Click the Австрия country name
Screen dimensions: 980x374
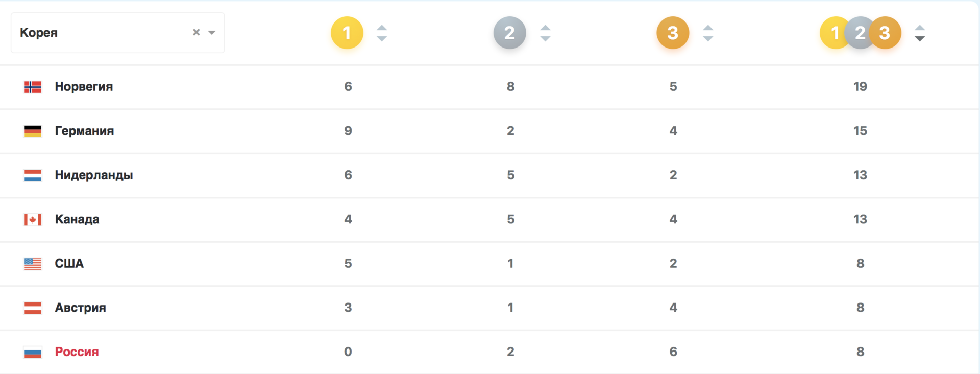click(81, 308)
